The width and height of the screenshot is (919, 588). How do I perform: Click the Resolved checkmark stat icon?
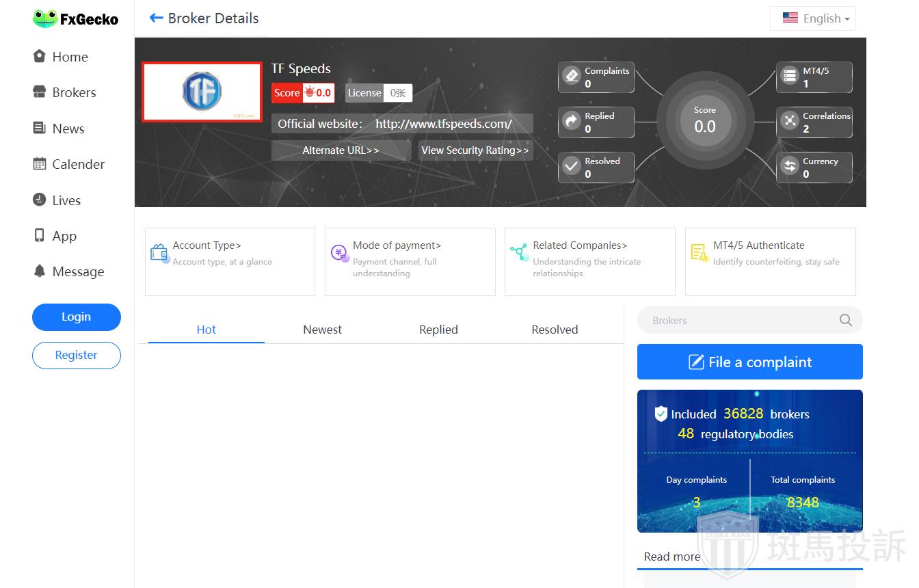572,166
